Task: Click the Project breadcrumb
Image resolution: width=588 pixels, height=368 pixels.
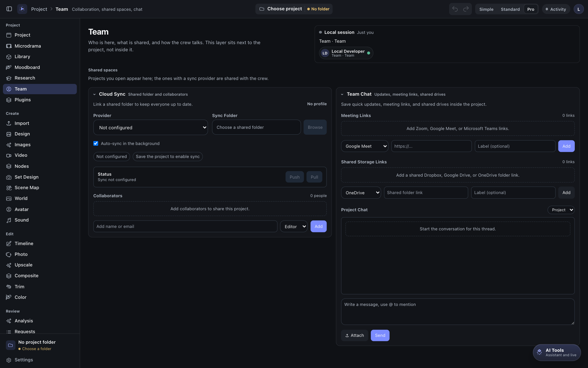Action: point(39,9)
